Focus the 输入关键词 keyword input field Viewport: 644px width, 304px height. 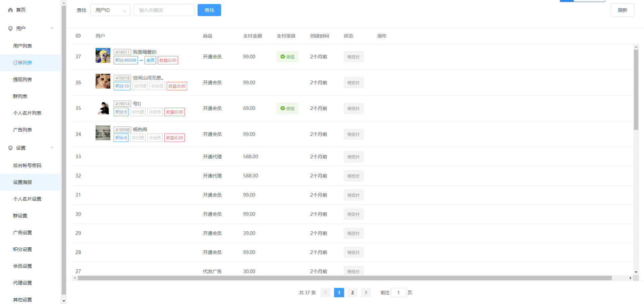(x=164, y=10)
